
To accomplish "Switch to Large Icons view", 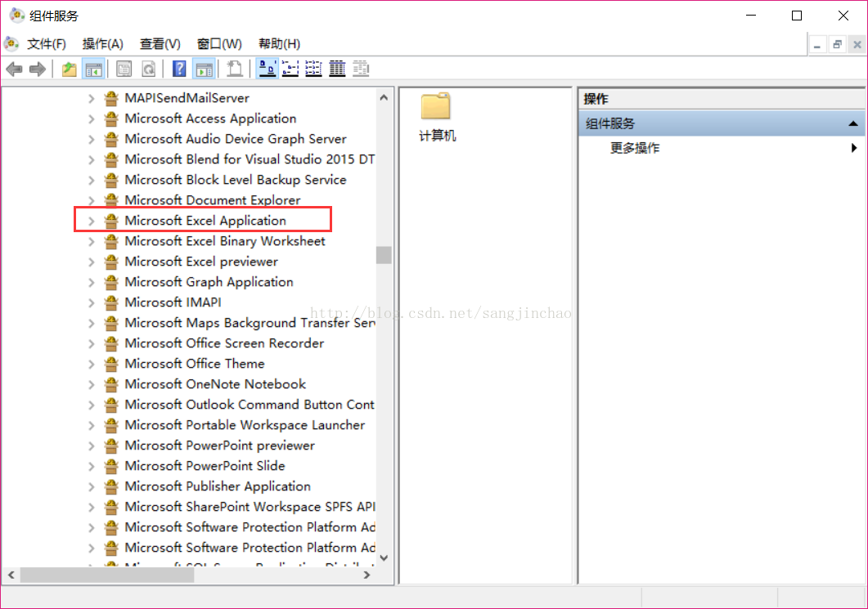I will [x=266, y=69].
